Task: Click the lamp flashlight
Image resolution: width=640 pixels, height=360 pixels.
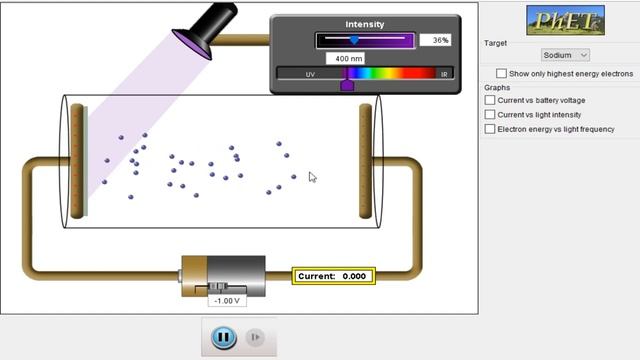Action: pyautogui.click(x=205, y=31)
